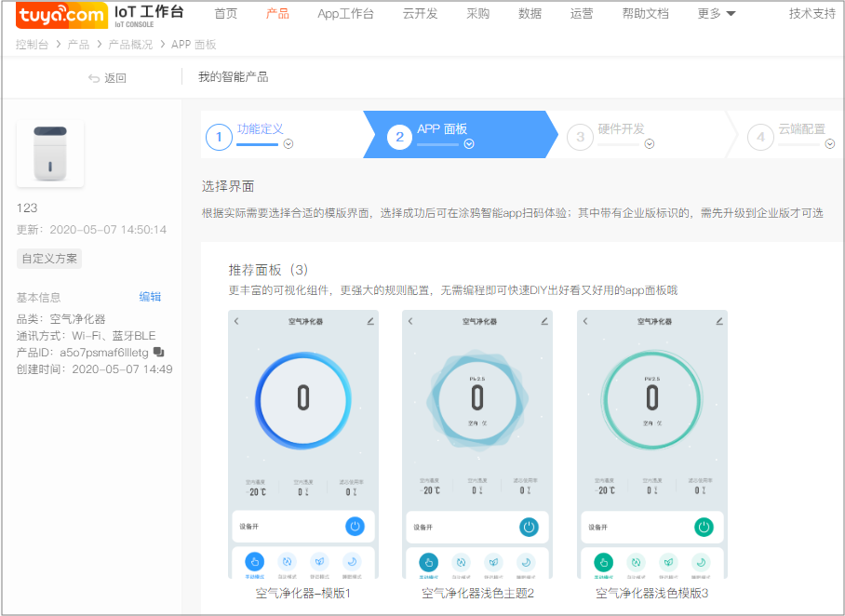Toggle the device power button in template 2

pos(528,528)
